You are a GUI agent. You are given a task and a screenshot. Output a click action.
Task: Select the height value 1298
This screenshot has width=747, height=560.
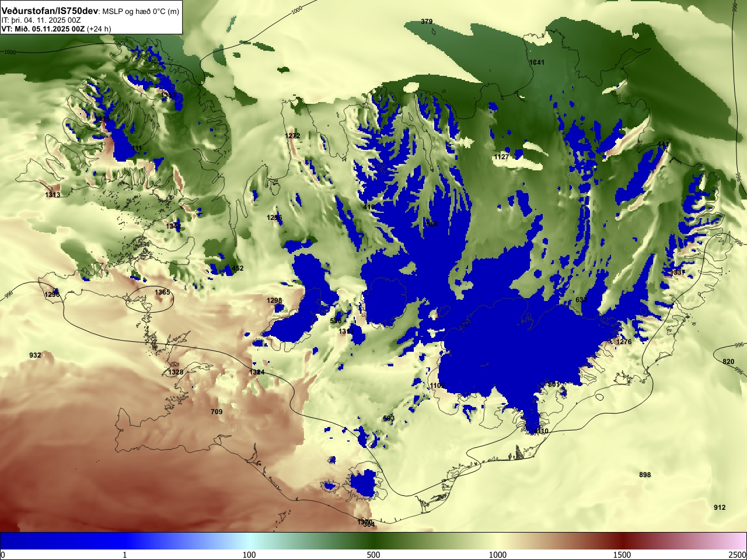coord(274,301)
